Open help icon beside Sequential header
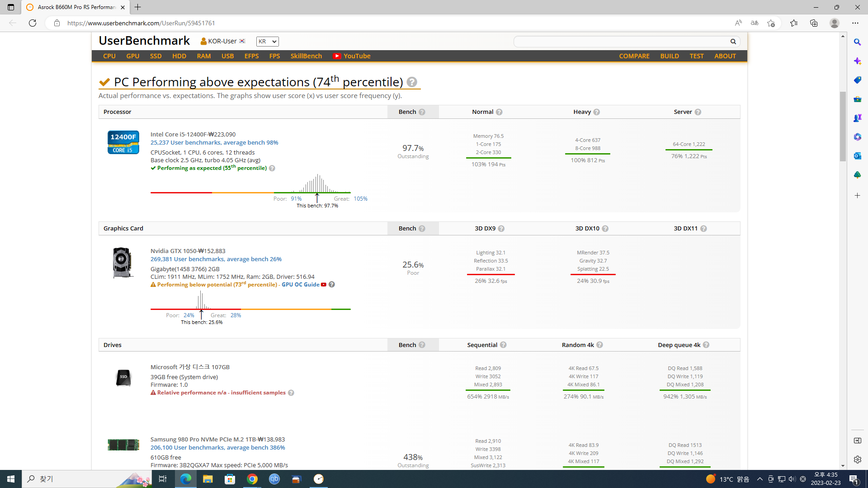The image size is (868, 488). click(503, 345)
